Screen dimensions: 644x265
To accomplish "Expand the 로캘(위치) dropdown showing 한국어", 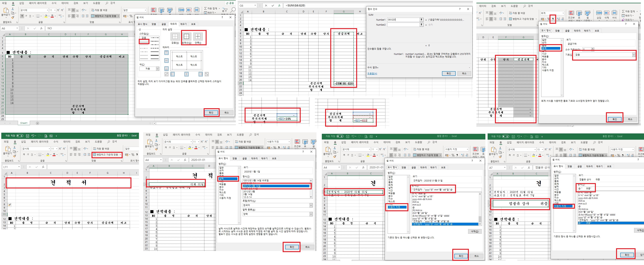I will (311, 205).
